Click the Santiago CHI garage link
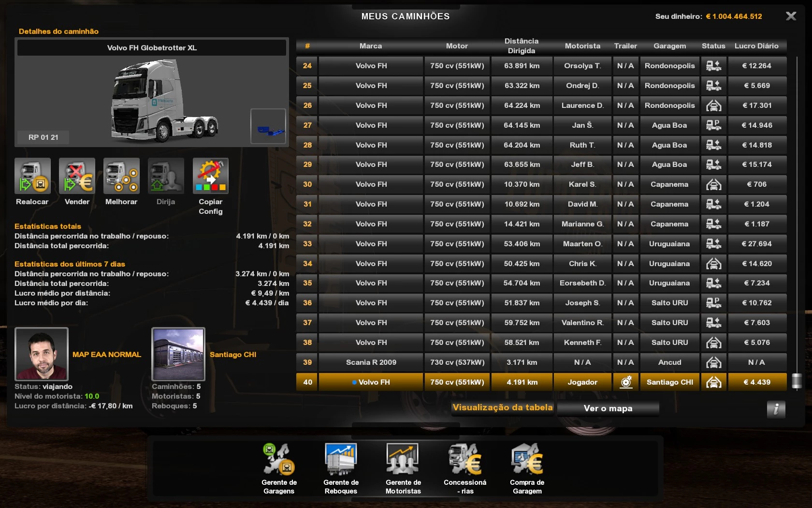 point(233,355)
